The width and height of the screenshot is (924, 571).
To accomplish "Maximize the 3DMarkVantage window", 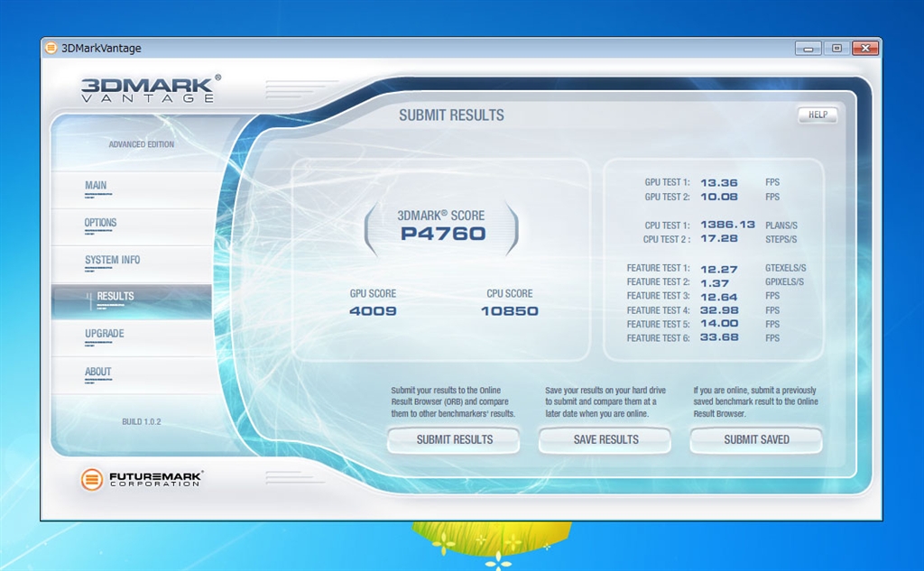I will click(x=836, y=49).
